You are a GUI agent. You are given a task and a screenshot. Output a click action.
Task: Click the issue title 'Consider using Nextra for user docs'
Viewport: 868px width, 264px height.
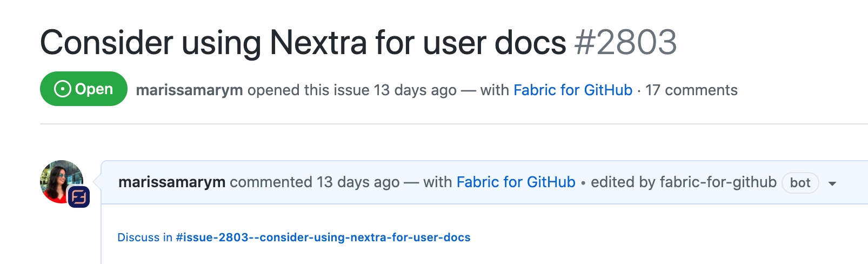(x=303, y=42)
